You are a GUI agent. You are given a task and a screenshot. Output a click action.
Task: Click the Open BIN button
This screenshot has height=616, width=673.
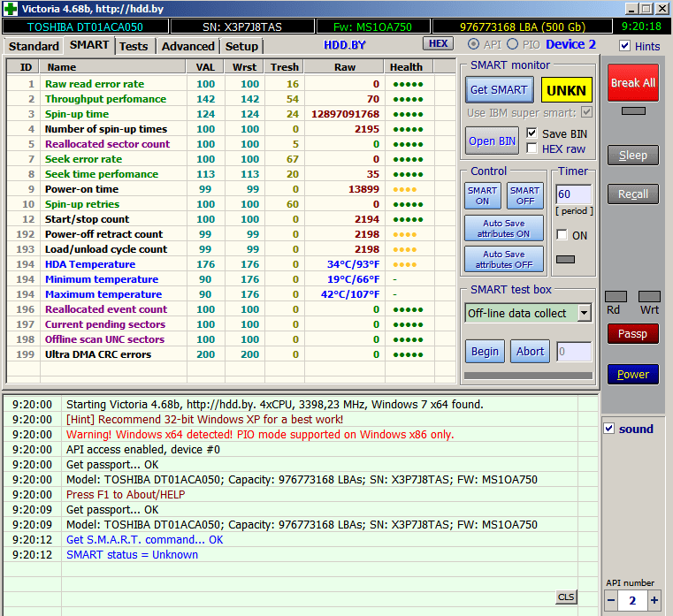pyautogui.click(x=492, y=141)
